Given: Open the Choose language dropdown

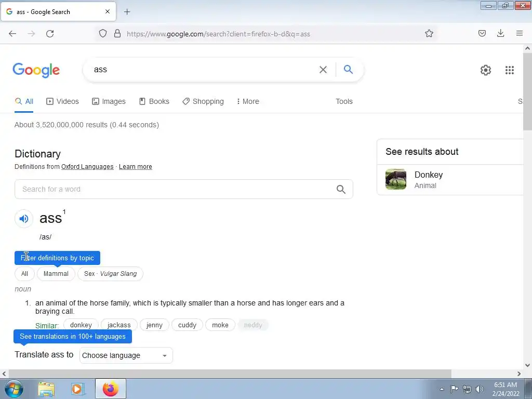Looking at the screenshot, I should point(126,355).
